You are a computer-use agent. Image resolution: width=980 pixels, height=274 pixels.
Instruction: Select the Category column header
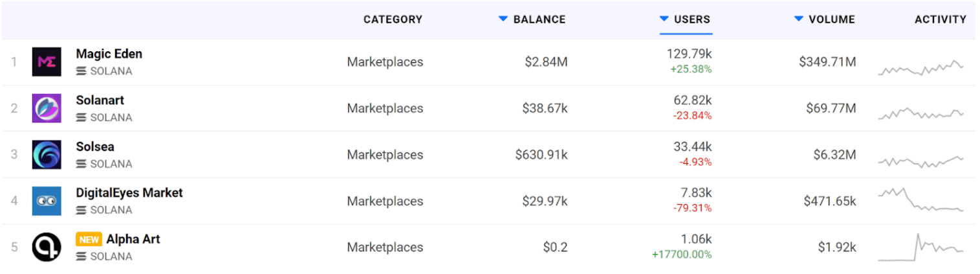[x=393, y=19]
